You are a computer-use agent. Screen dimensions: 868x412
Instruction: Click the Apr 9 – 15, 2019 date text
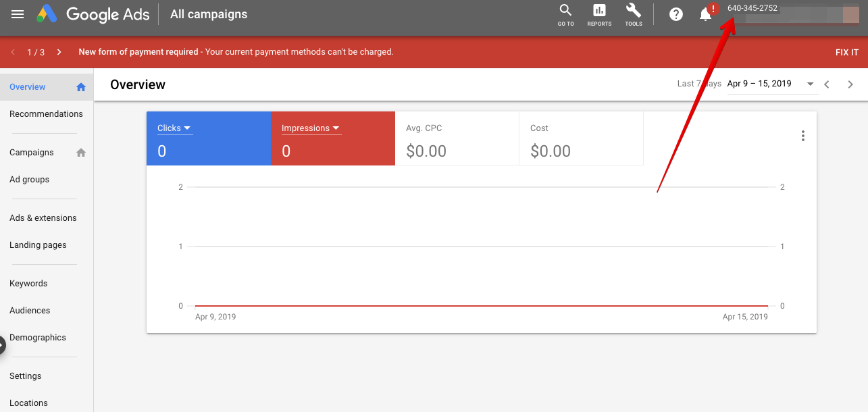point(759,84)
